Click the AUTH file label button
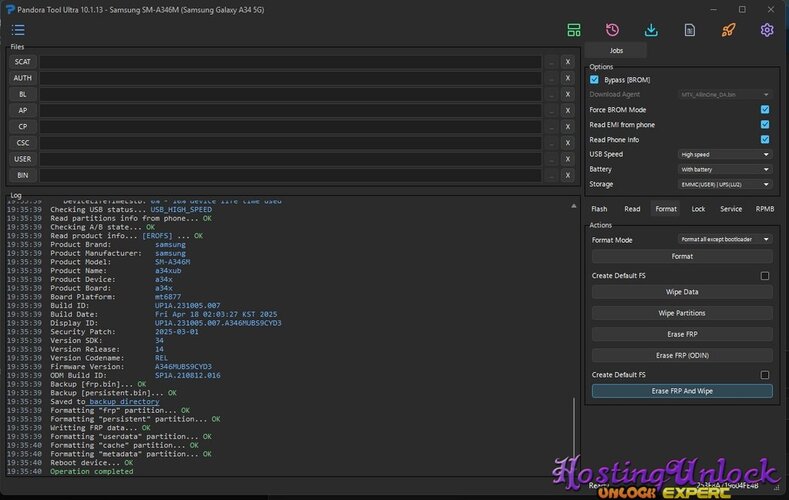Screen dimensions: 789x500 click(23, 78)
